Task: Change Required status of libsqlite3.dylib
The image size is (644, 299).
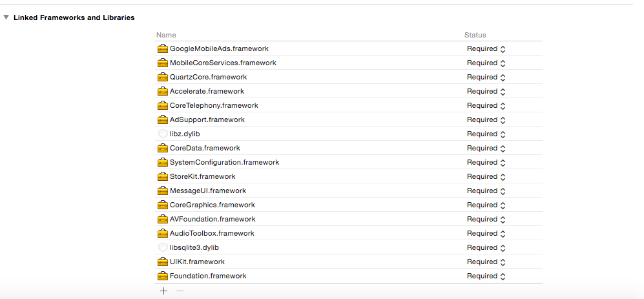Action: point(486,248)
